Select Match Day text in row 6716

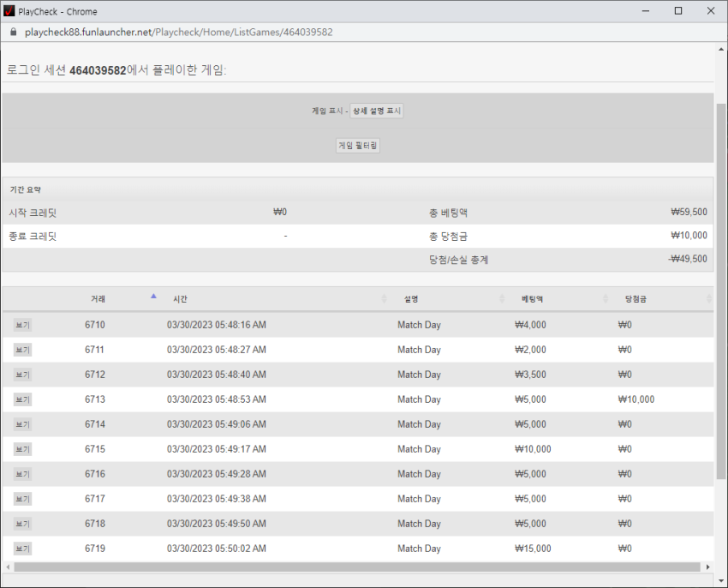pos(419,474)
